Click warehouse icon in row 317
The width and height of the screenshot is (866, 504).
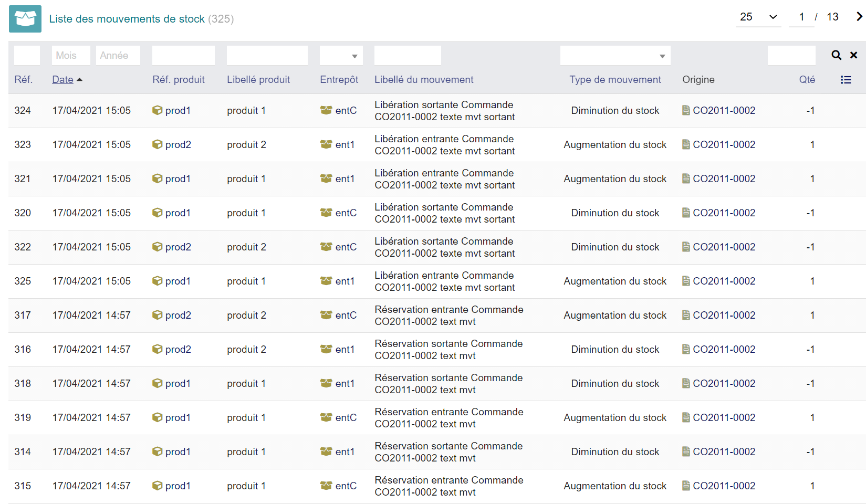pyautogui.click(x=326, y=315)
